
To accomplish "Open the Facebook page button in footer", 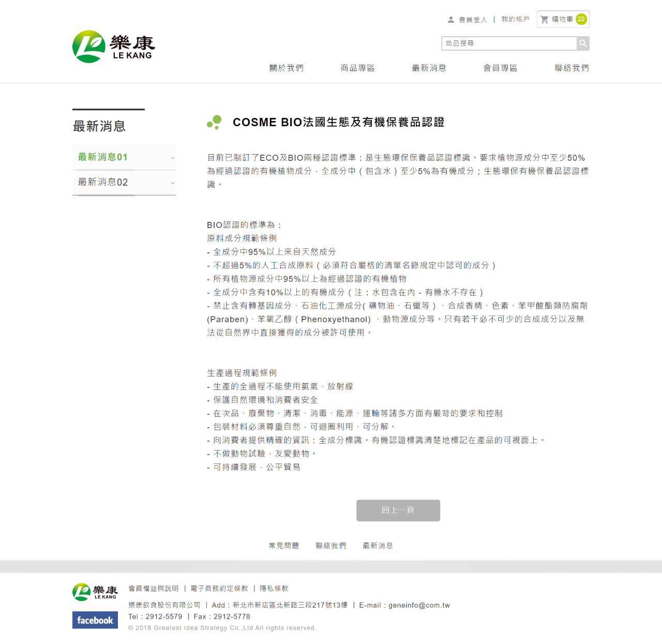I will [95, 620].
